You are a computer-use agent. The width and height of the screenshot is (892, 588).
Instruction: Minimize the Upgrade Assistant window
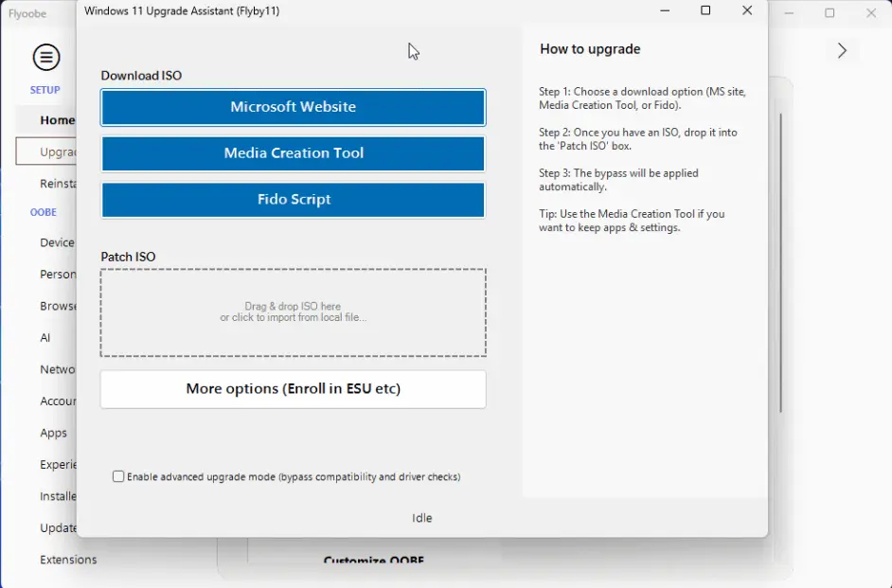(665, 10)
